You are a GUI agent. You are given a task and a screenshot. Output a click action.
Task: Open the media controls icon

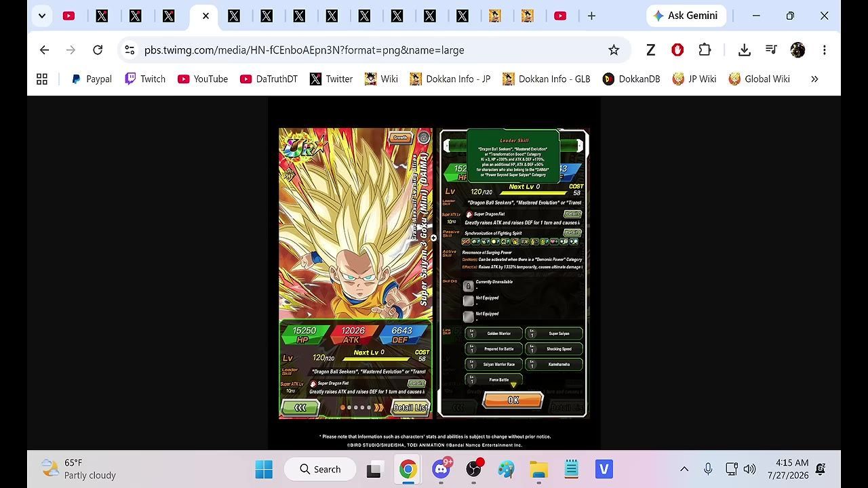(x=771, y=50)
